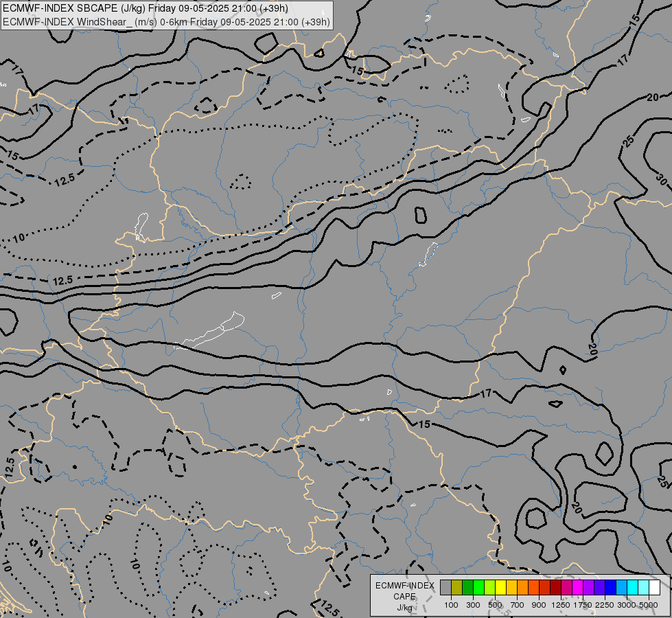Click the 100 tick label
The image size is (672, 618).
click(x=451, y=605)
